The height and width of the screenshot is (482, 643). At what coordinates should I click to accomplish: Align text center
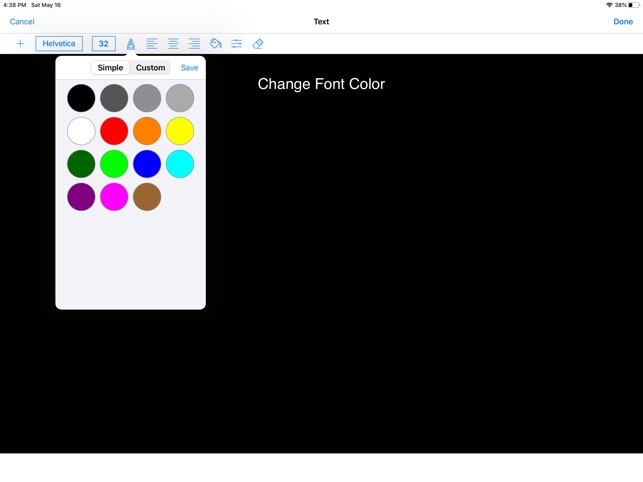173,43
